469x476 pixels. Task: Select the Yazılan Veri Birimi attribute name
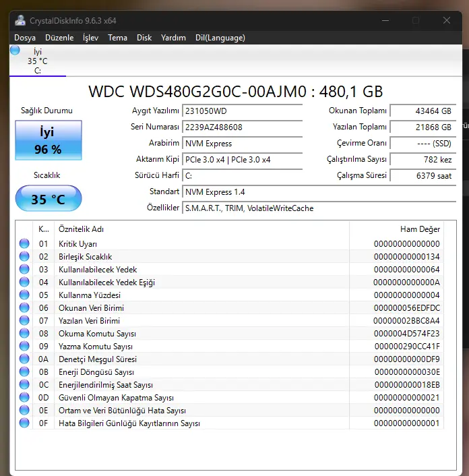pos(89,320)
